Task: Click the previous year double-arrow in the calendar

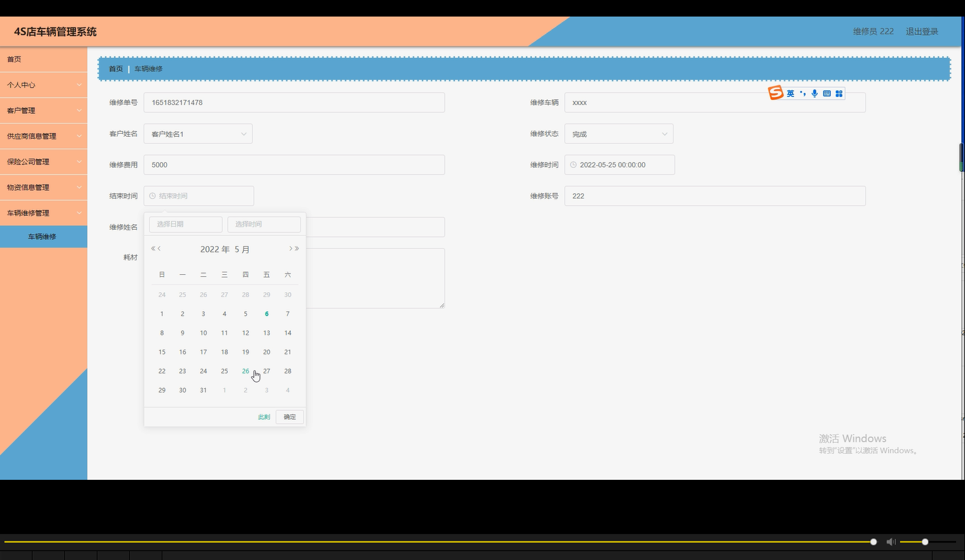Action: point(153,249)
